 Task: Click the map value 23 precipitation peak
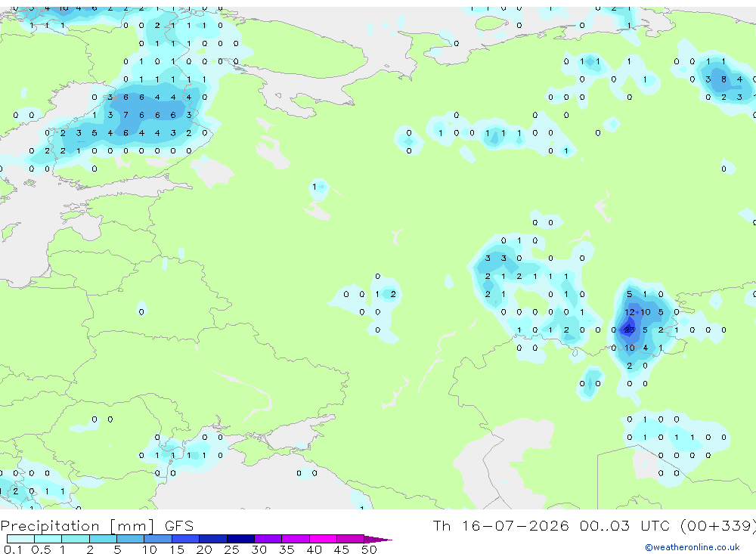coord(629,330)
